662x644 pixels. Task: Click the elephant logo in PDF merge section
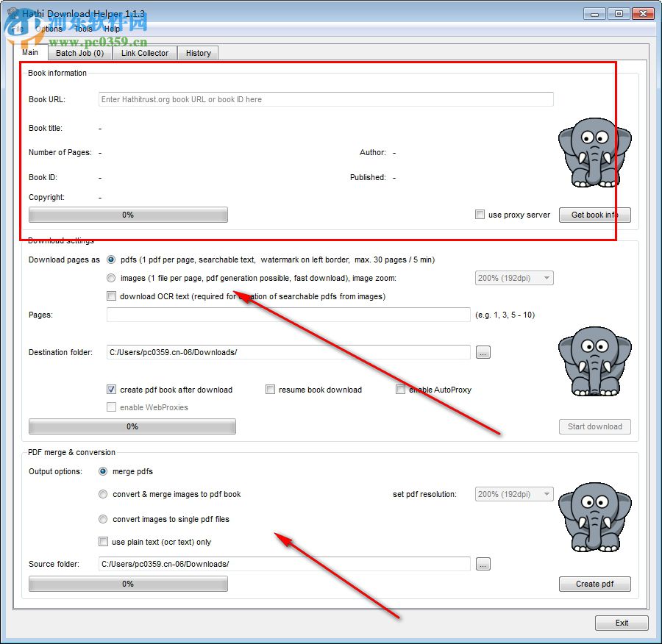click(594, 517)
